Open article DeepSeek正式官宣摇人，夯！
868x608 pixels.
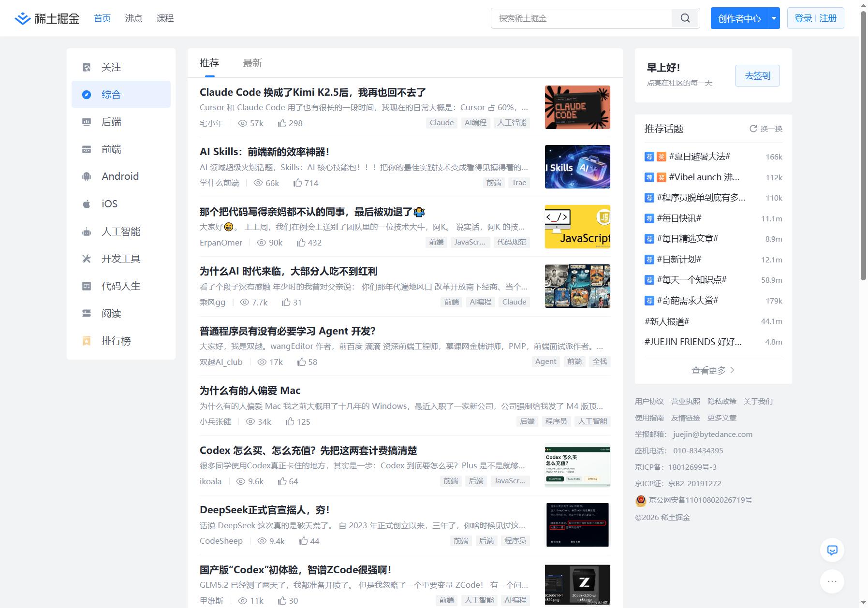tap(265, 510)
